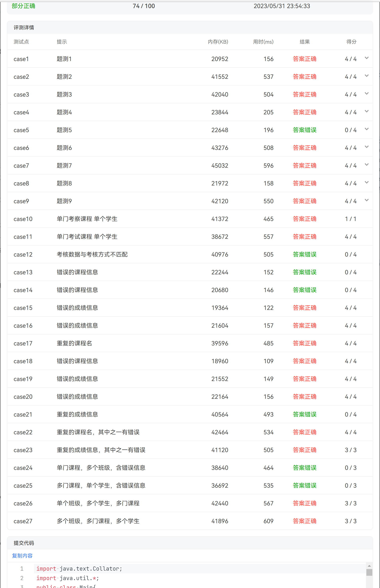The width and height of the screenshot is (380, 588).
Task: Expand case1 details chevron
Action: coord(366,58)
